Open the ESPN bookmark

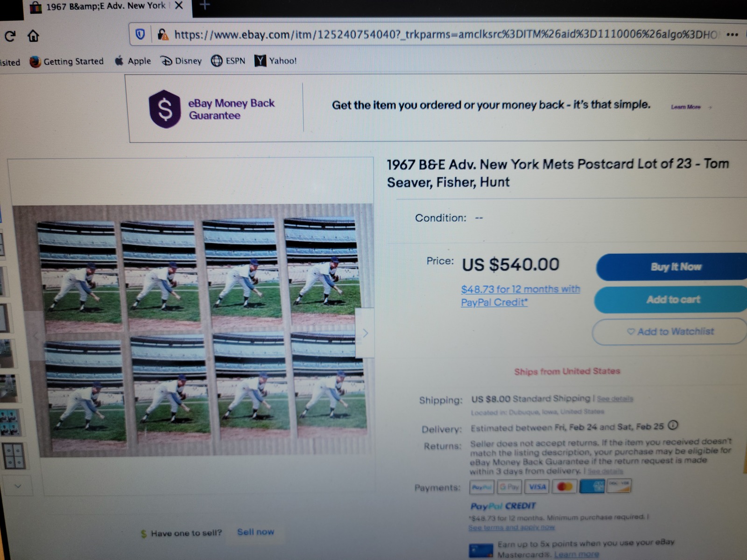point(228,61)
